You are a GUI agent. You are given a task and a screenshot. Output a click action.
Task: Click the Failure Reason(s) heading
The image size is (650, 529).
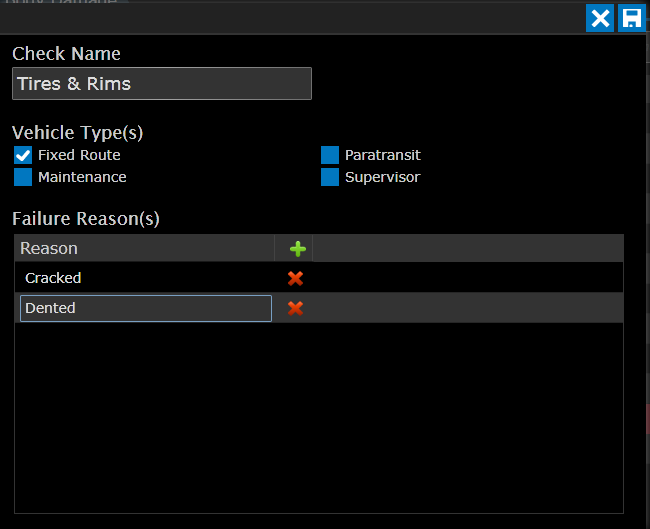tap(86, 218)
